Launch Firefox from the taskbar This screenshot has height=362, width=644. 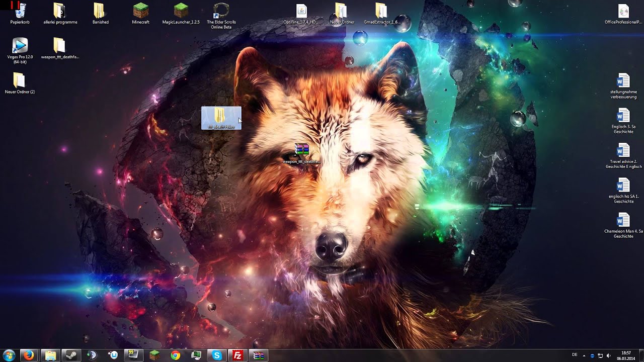pos(29,355)
